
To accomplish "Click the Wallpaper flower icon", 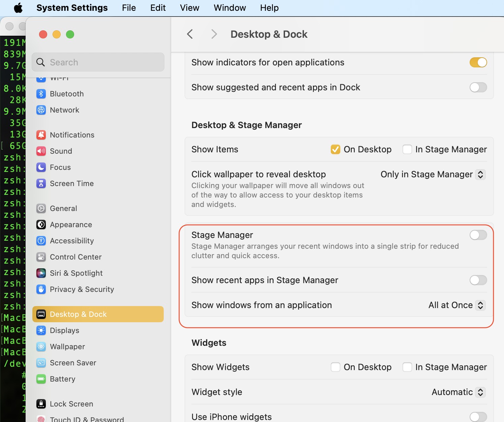I will tap(41, 346).
